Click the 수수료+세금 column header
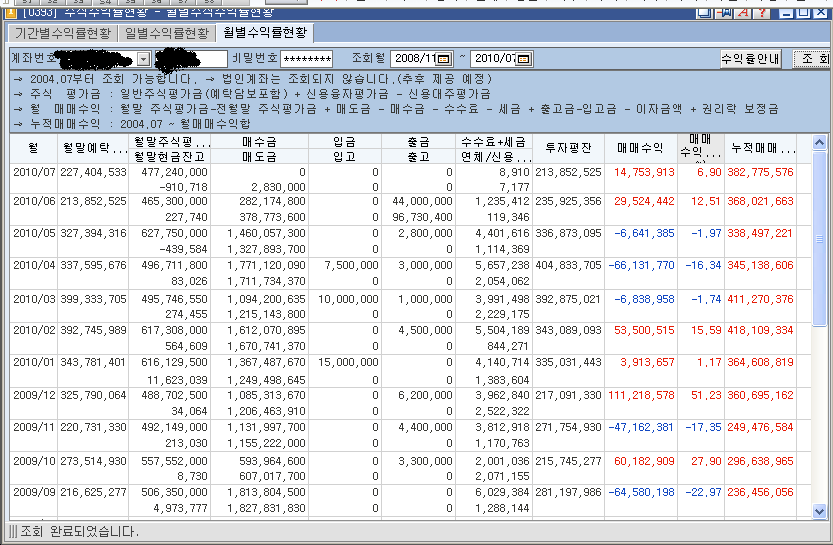This screenshot has height=545, width=833. (x=494, y=142)
